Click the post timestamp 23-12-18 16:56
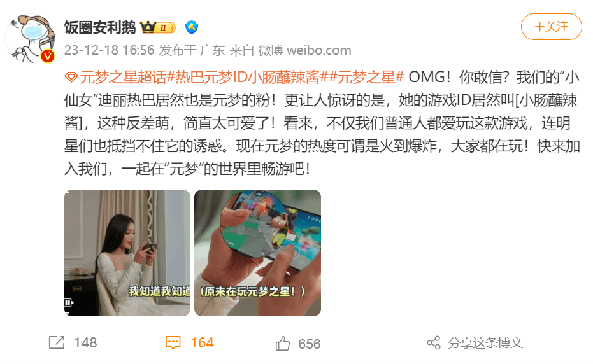Screen dimensions: 593x364 tap(110, 50)
